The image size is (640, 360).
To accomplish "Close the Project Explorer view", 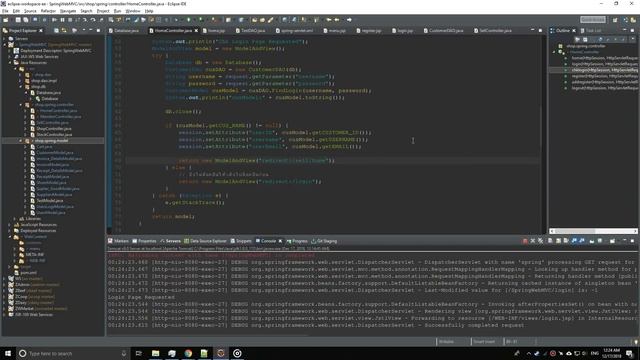I will point(41,31).
